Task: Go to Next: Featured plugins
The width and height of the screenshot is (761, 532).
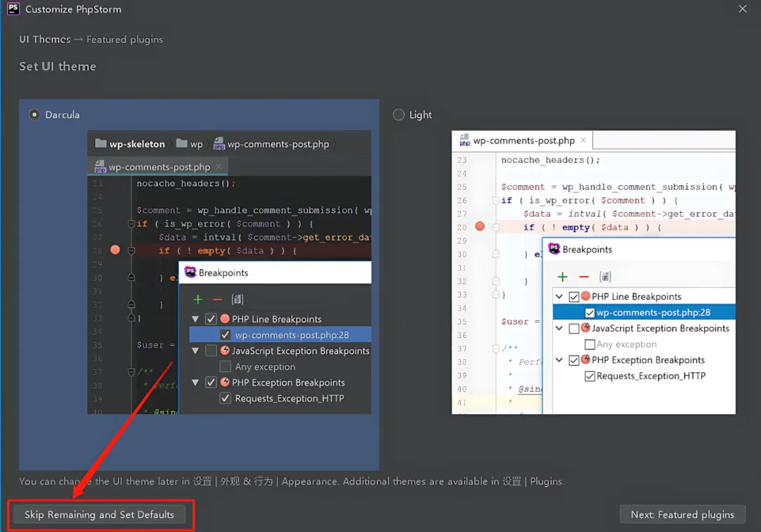Action: pos(682,514)
